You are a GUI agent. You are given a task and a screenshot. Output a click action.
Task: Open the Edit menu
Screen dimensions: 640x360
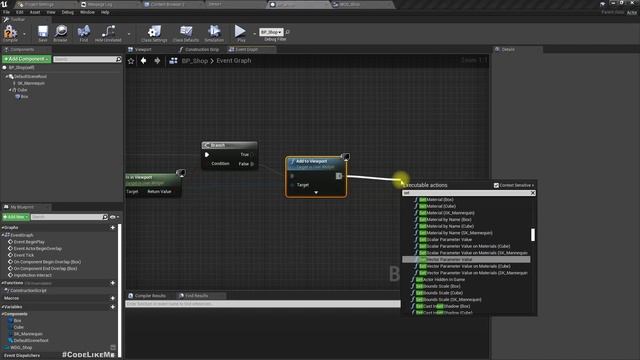(x=20, y=12)
